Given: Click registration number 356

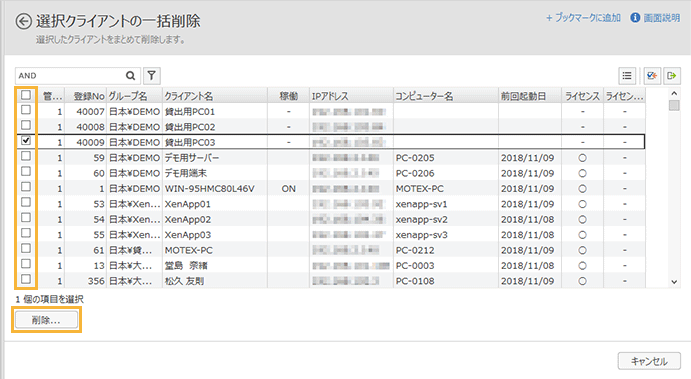Looking at the screenshot, I should click(x=96, y=281).
